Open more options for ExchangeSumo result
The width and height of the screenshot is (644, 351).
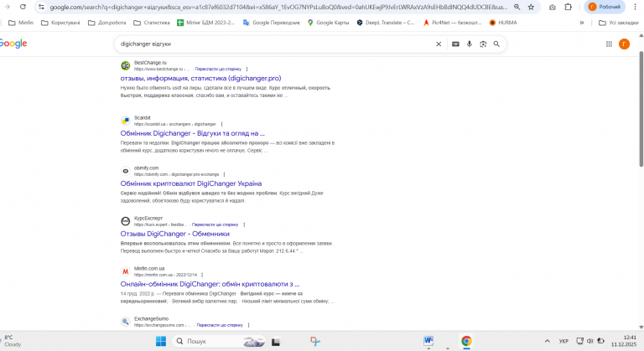click(248, 325)
